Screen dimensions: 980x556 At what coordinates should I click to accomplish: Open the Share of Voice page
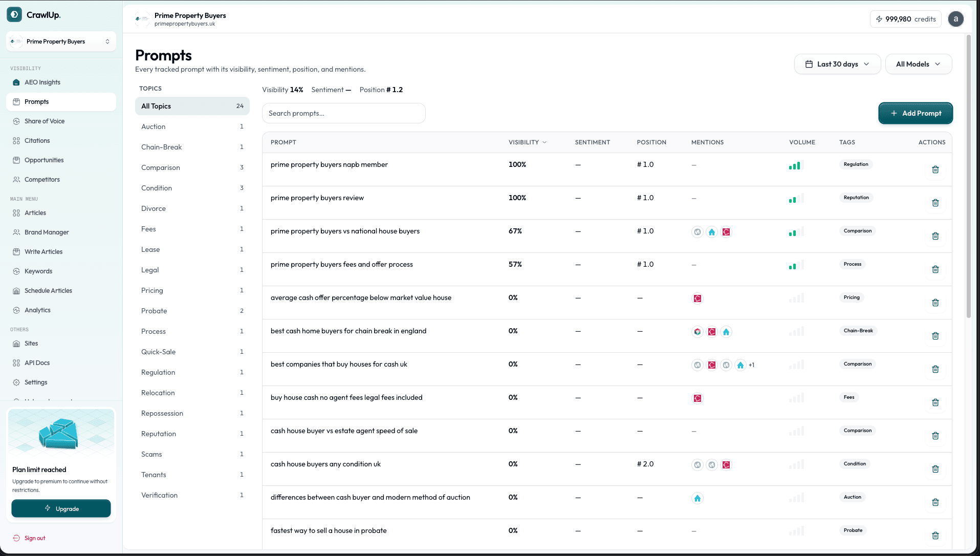[61, 121]
